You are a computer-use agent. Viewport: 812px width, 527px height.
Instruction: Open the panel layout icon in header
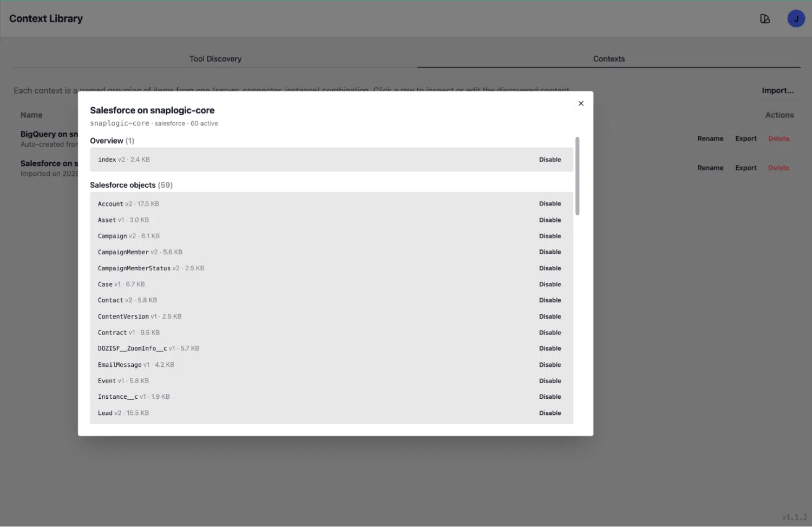tap(765, 19)
